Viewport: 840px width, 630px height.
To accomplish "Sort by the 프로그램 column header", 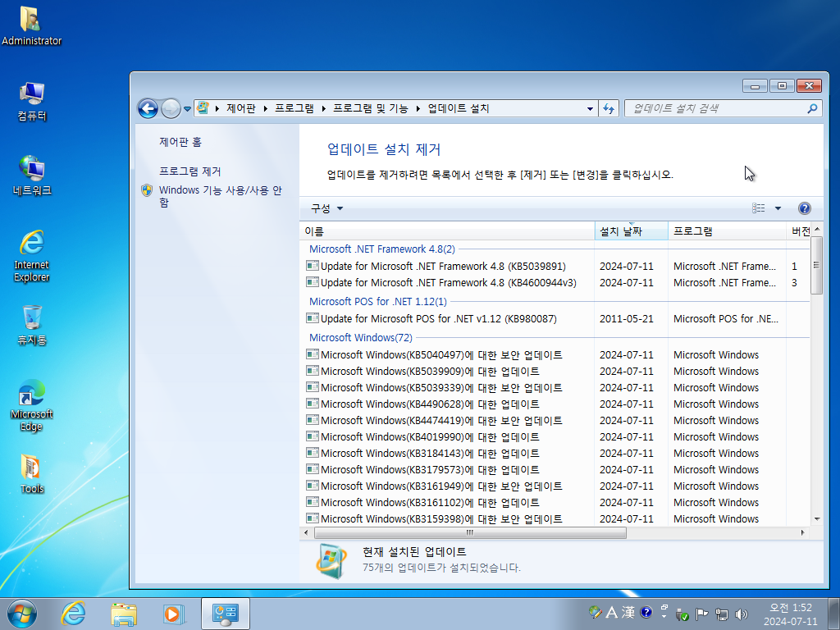I will click(727, 231).
